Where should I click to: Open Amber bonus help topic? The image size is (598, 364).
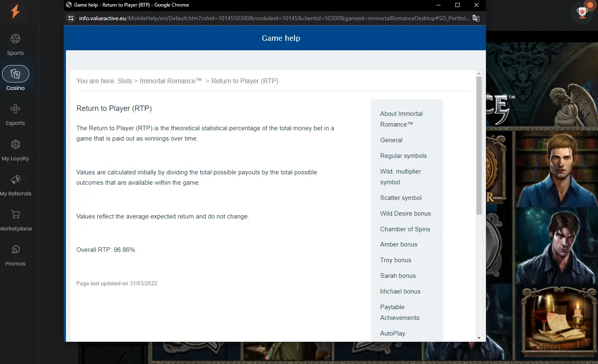[x=399, y=244]
